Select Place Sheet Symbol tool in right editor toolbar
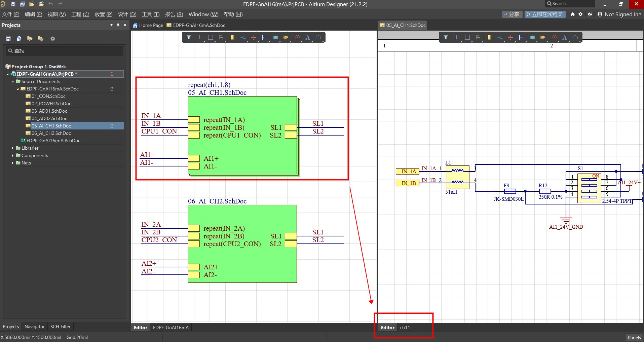This screenshot has width=644, height=342. click(532, 37)
